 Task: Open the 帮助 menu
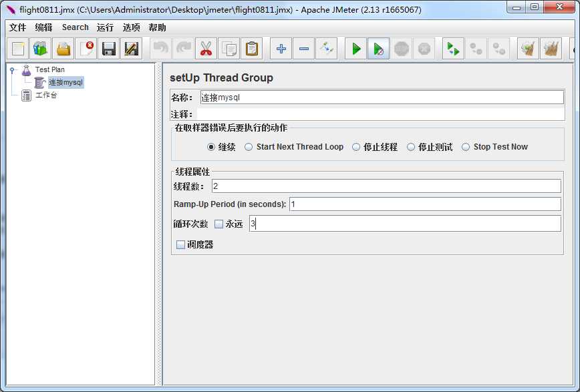point(157,27)
